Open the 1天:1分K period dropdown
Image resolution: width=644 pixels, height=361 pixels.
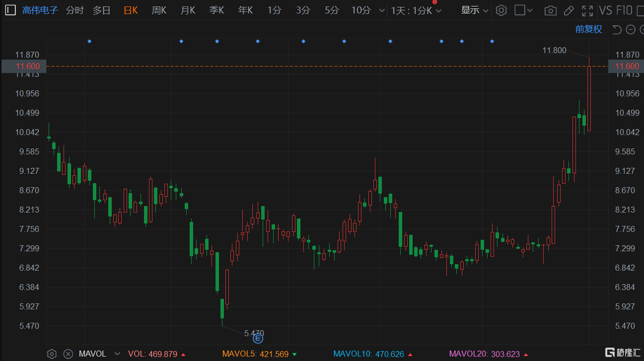click(416, 10)
